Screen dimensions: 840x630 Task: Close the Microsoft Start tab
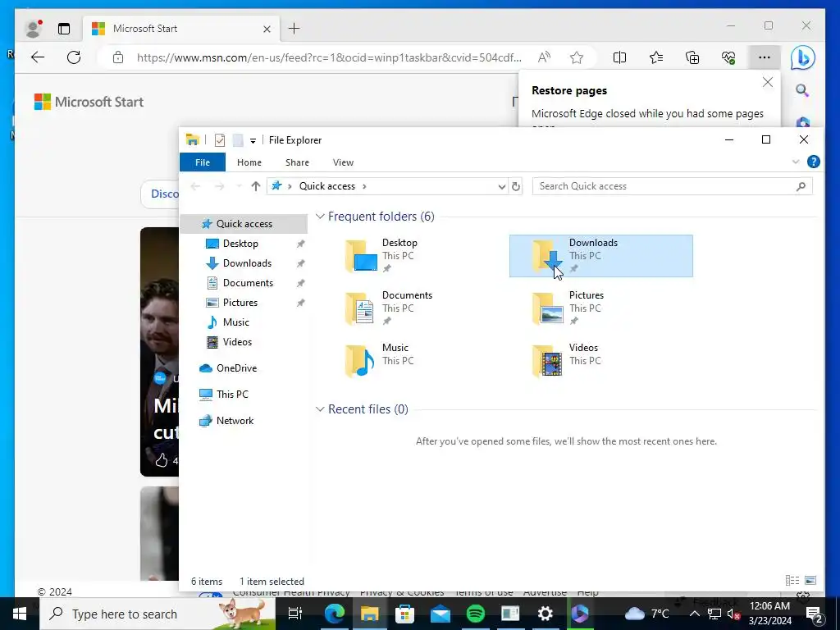[267, 29]
